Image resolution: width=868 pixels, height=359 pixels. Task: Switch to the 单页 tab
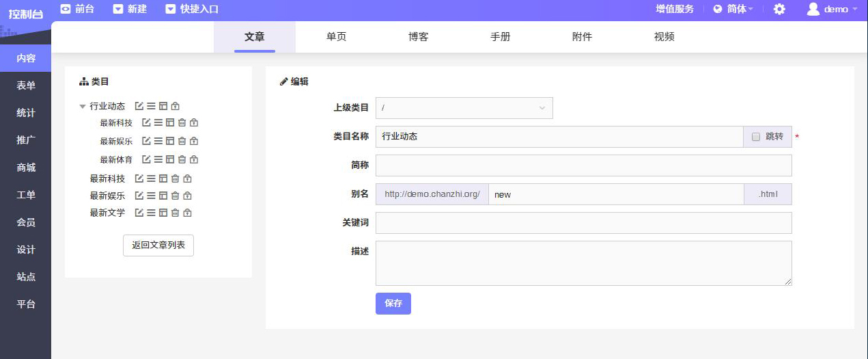337,37
